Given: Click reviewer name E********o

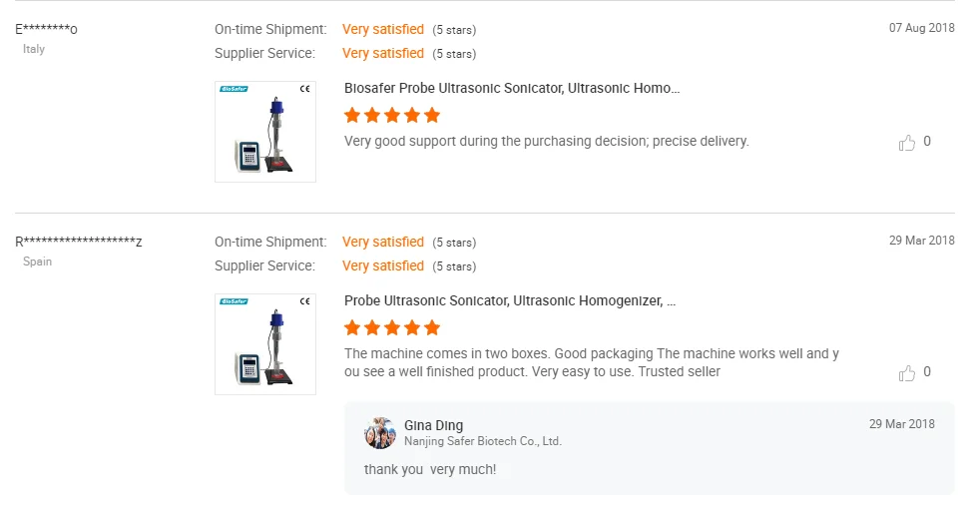Looking at the screenshot, I should [x=47, y=29].
